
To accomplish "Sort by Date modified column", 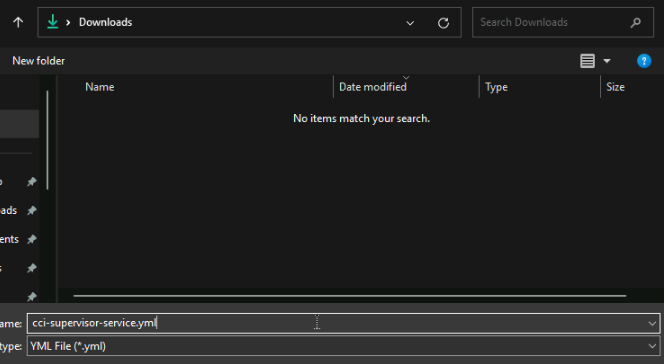I will 373,87.
